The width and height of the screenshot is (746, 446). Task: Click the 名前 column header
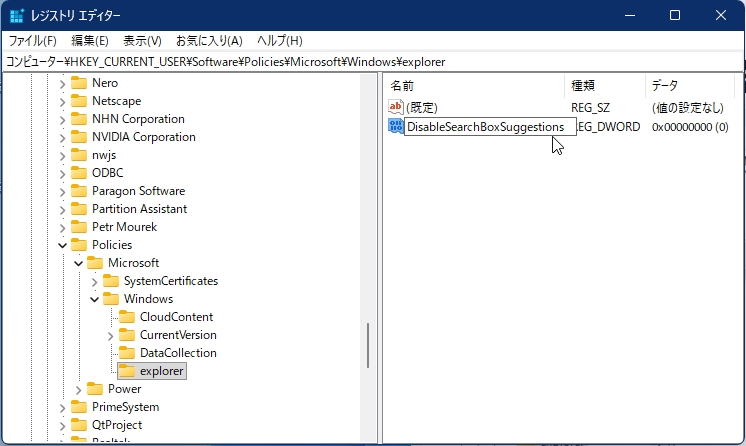coord(402,85)
